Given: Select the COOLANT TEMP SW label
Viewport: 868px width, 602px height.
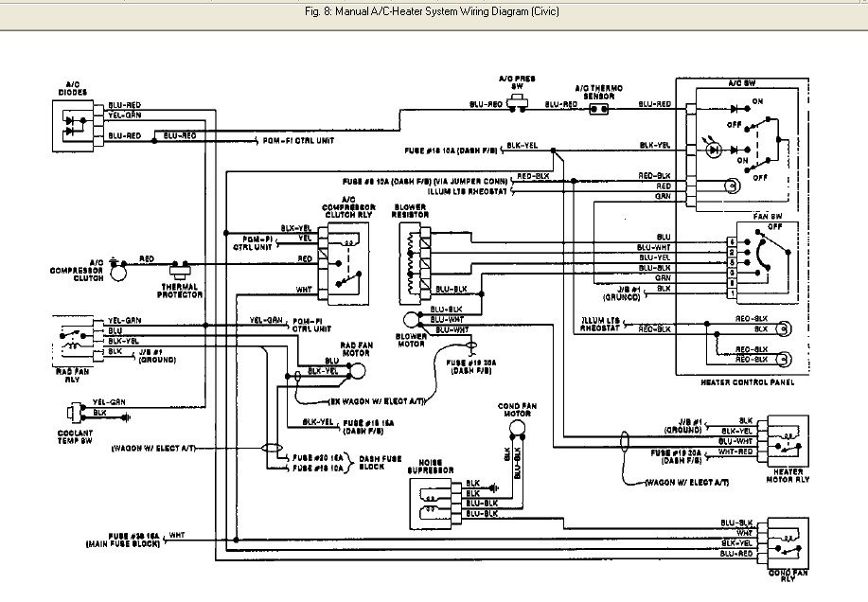Looking at the screenshot, I should 75,437.
